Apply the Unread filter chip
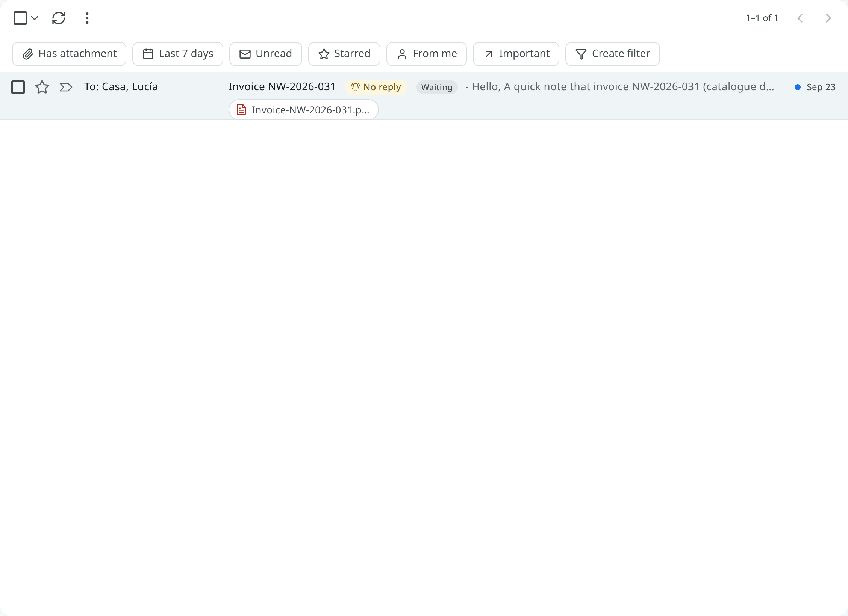The height and width of the screenshot is (616, 848). point(266,54)
